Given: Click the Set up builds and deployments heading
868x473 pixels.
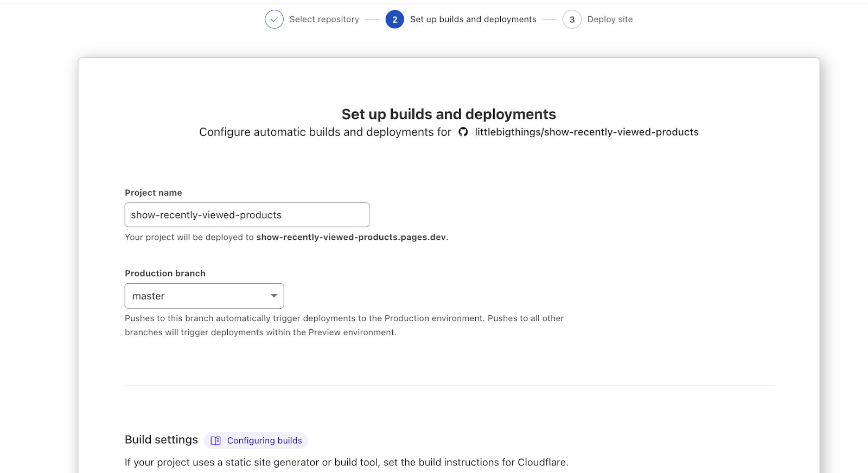Looking at the screenshot, I should click(x=449, y=114).
